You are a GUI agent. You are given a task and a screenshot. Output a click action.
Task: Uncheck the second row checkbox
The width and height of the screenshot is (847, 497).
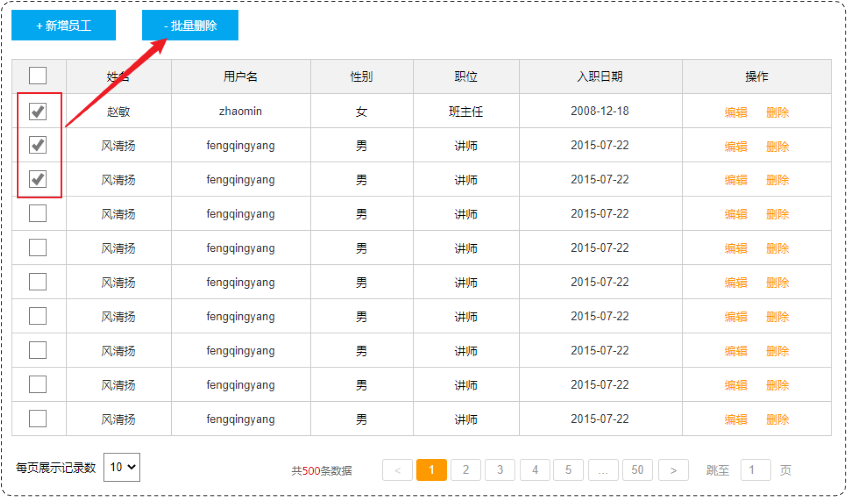click(38, 145)
